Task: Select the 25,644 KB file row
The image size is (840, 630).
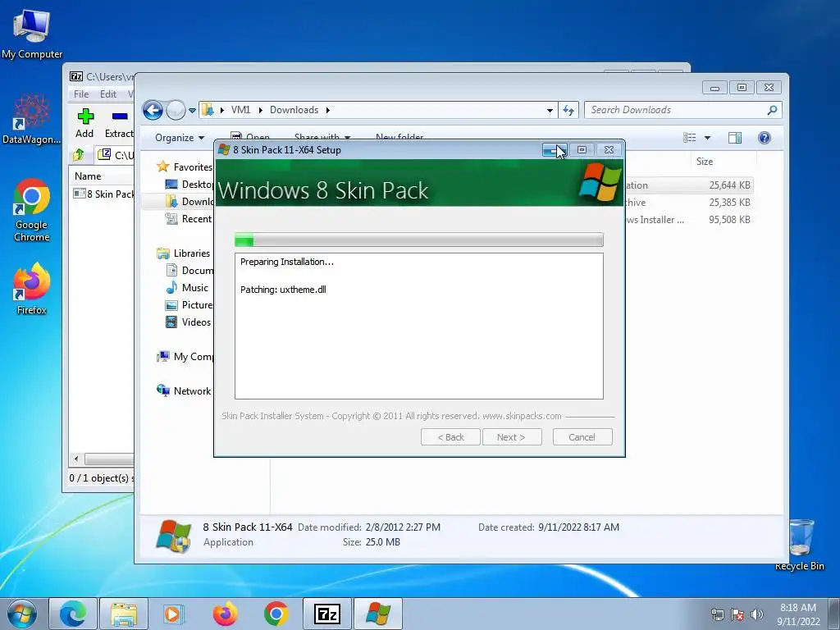Action: point(688,185)
